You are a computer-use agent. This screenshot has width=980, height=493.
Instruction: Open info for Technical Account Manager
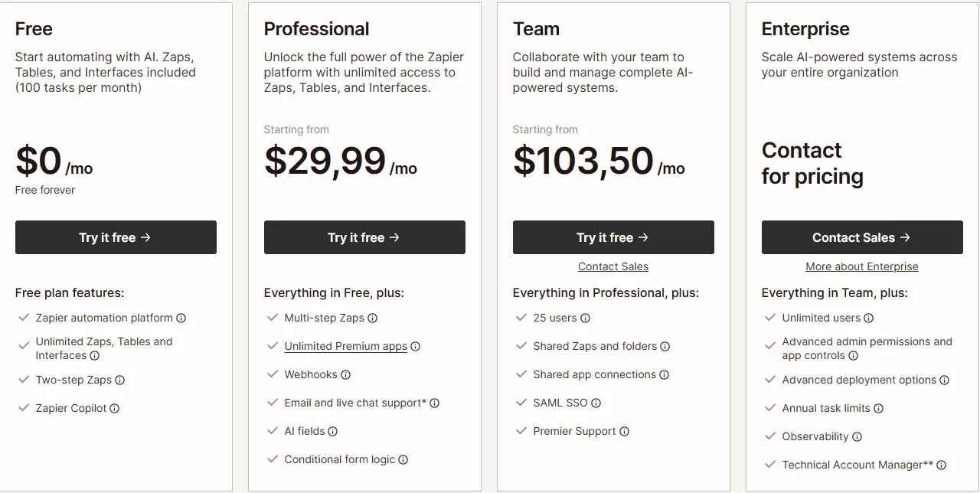(941, 465)
